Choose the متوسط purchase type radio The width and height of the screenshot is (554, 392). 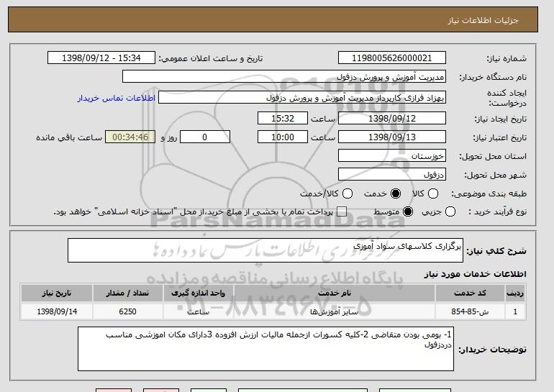click(408, 211)
